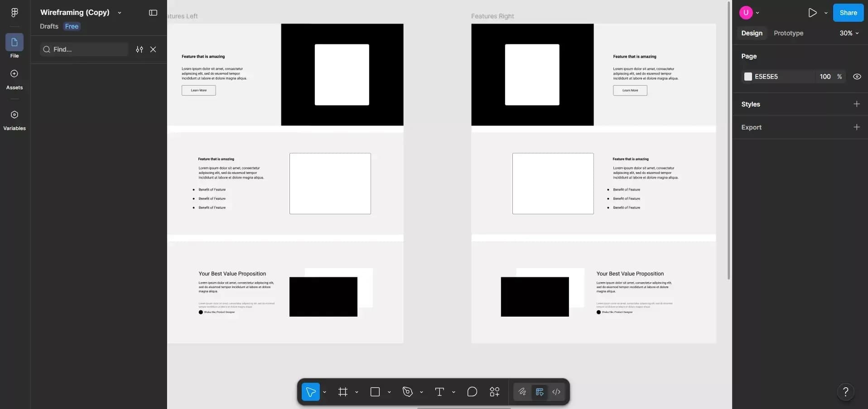Select the Move tool
868x409 pixels.
pyautogui.click(x=311, y=392)
